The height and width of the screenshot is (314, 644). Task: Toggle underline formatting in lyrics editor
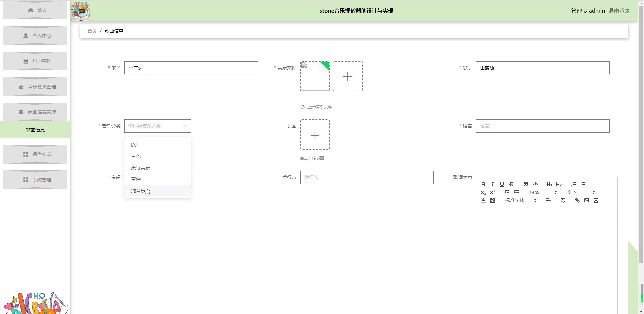(502, 184)
